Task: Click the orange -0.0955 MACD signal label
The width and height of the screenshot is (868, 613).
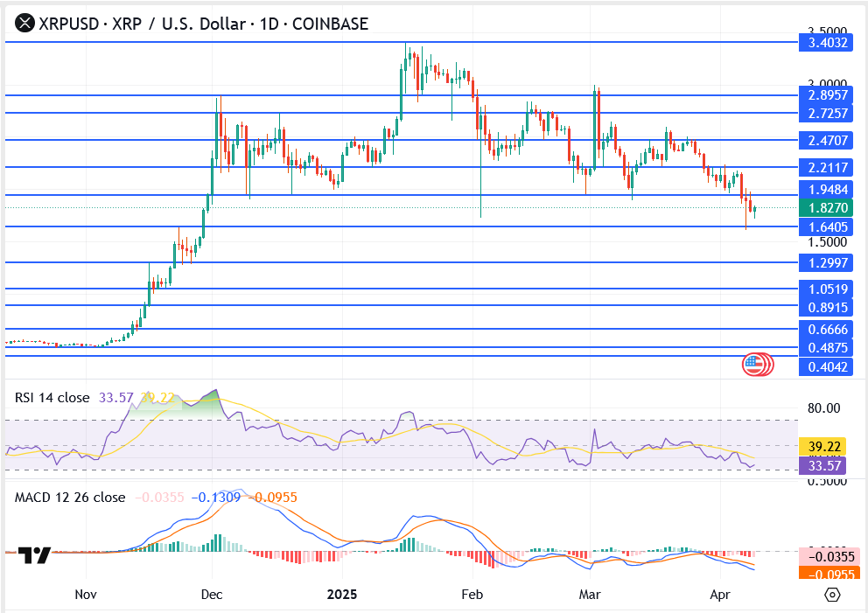Action: [x=825, y=575]
